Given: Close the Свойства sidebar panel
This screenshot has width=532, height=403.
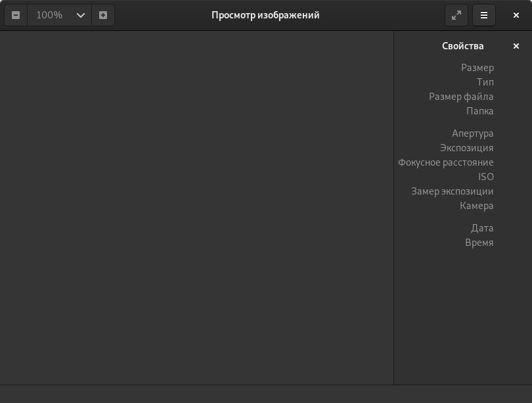Looking at the screenshot, I should tap(516, 46).
